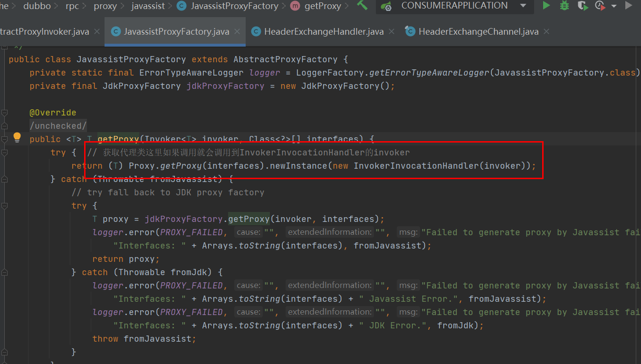Collapse the fold marker beside @Override

(x=4, y=113)
